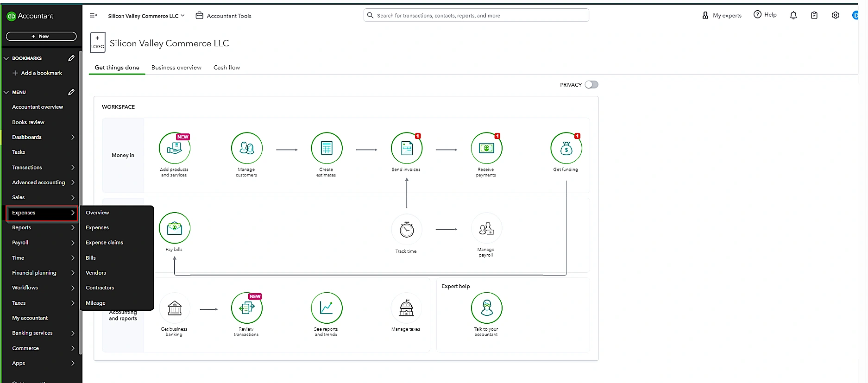
Task: Add company logo placeholder
Action: (x=98, y=43)
